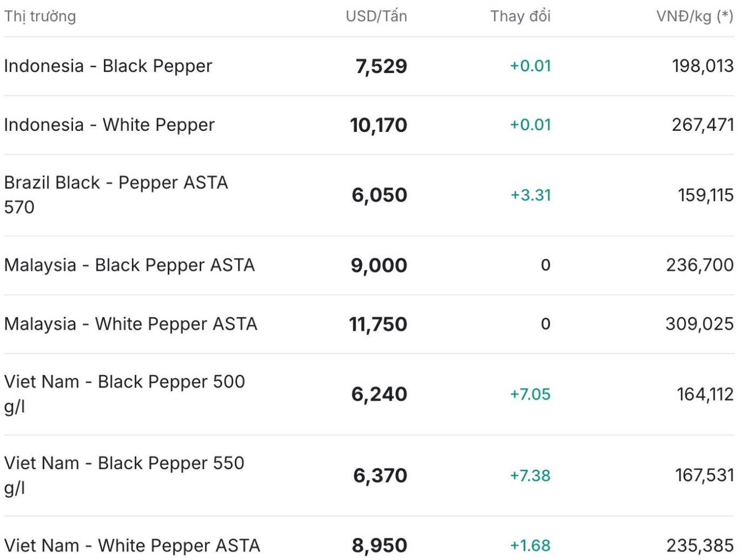The width and height of the screenshot is (747, 560).
Task: Select the Viet Nam - Black Pepper 500 g/l label
Action: pos(124,394)
